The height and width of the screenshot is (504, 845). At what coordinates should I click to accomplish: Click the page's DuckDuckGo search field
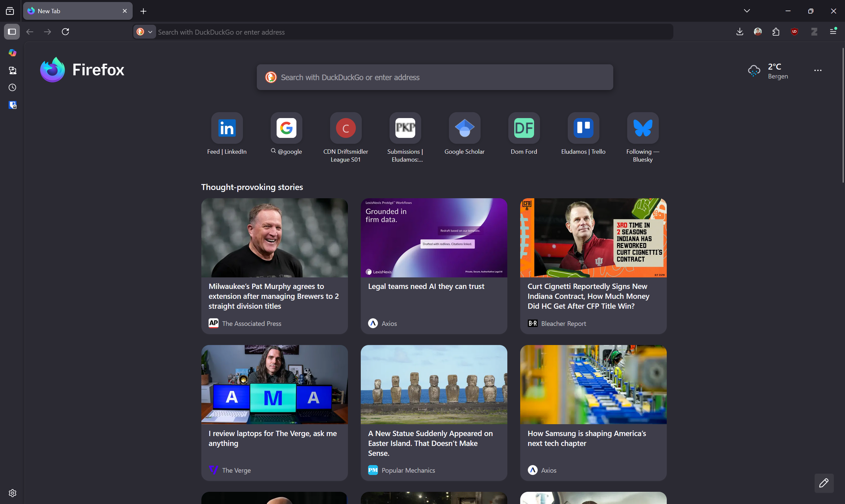(435, 78)
